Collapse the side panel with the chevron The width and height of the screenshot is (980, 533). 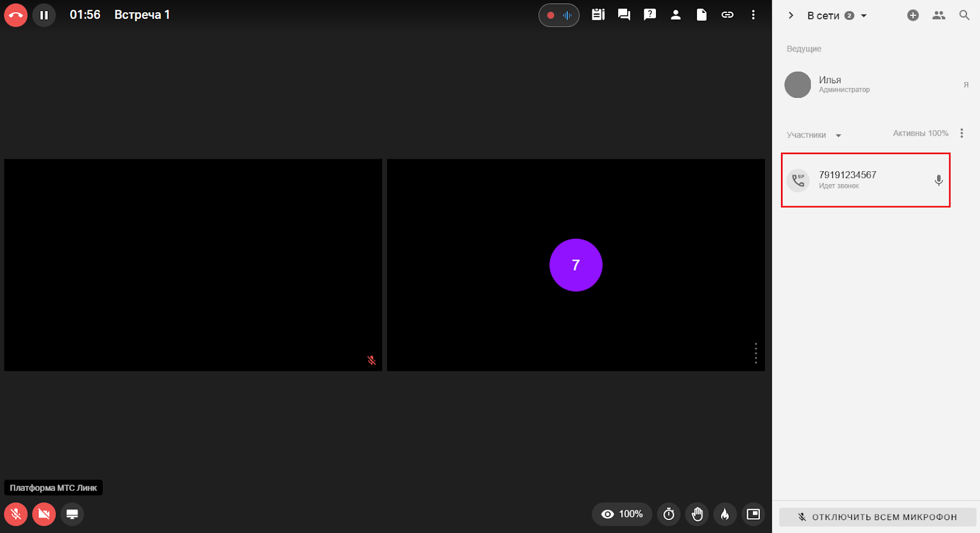791,15
